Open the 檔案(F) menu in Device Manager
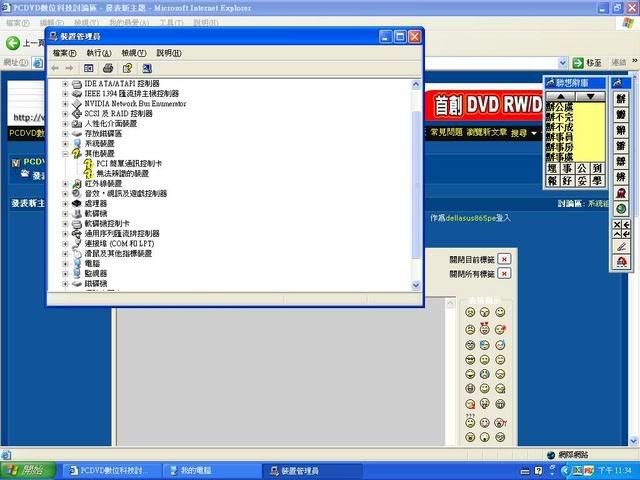The height and width of the screenshot is (480, 640). coord(64,53)
